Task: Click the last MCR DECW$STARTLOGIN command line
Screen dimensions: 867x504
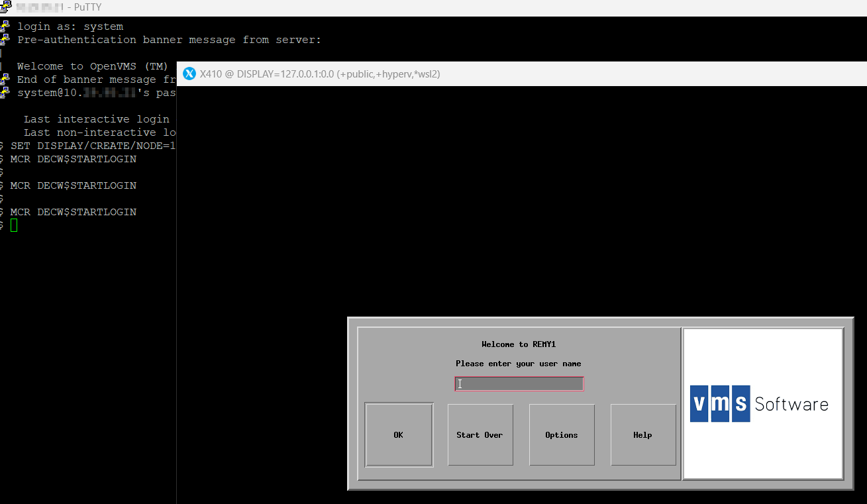Action: [x=73, y=212]
